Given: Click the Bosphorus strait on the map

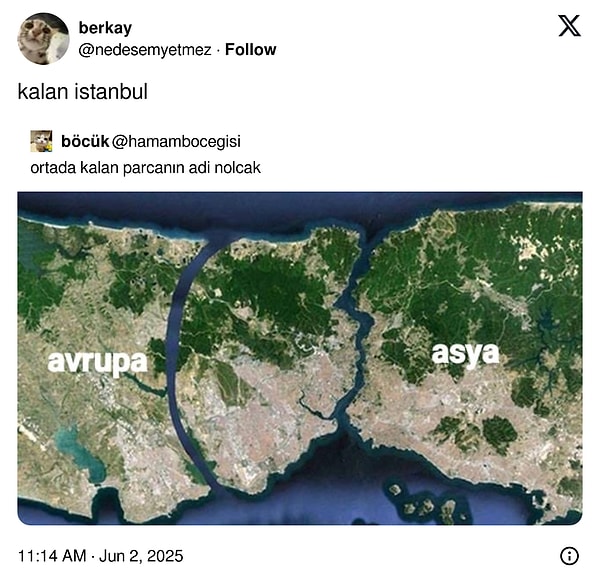Looking at the screenshot, I should click(x=356, y=330).
